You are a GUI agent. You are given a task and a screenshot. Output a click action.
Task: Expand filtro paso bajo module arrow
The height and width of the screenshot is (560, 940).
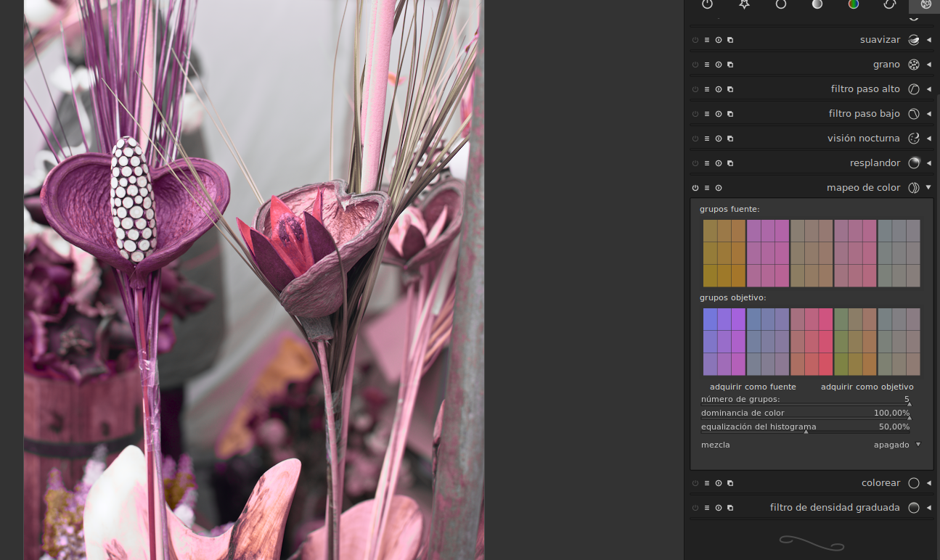(x=929, y=114)
